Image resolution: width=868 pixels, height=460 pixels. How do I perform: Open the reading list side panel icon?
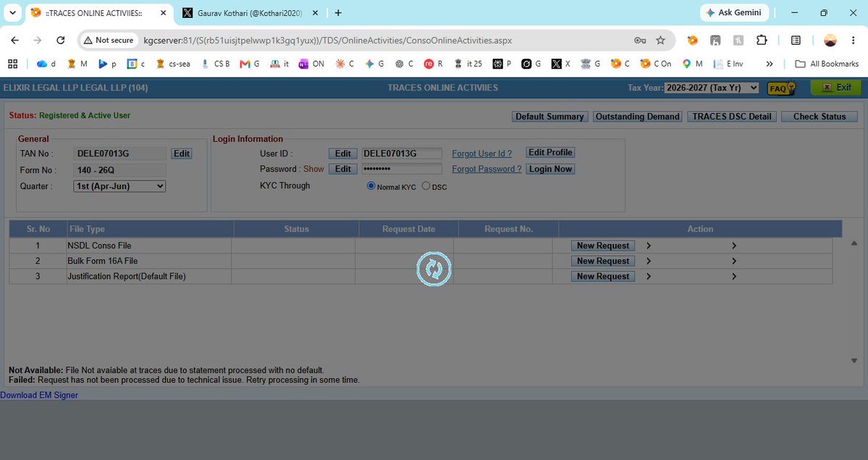(x=796, y=41)
